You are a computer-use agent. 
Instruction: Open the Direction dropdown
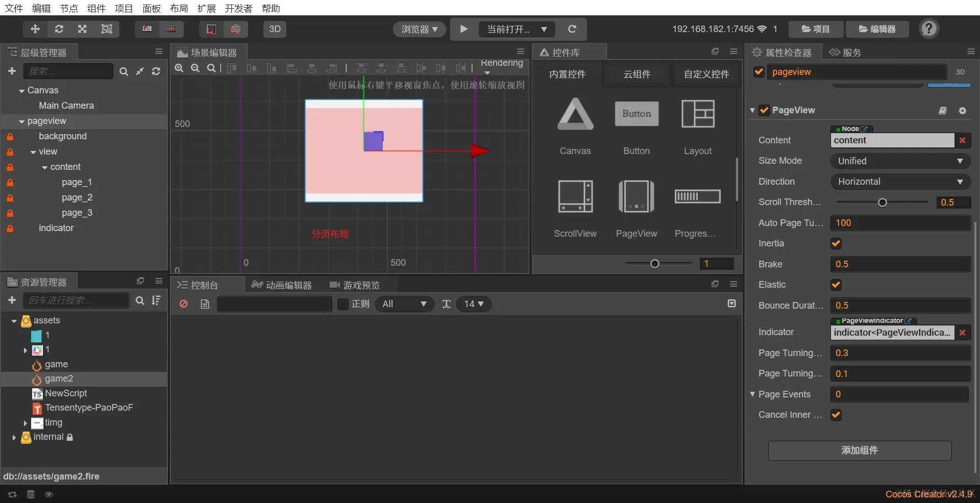point(901,182)
